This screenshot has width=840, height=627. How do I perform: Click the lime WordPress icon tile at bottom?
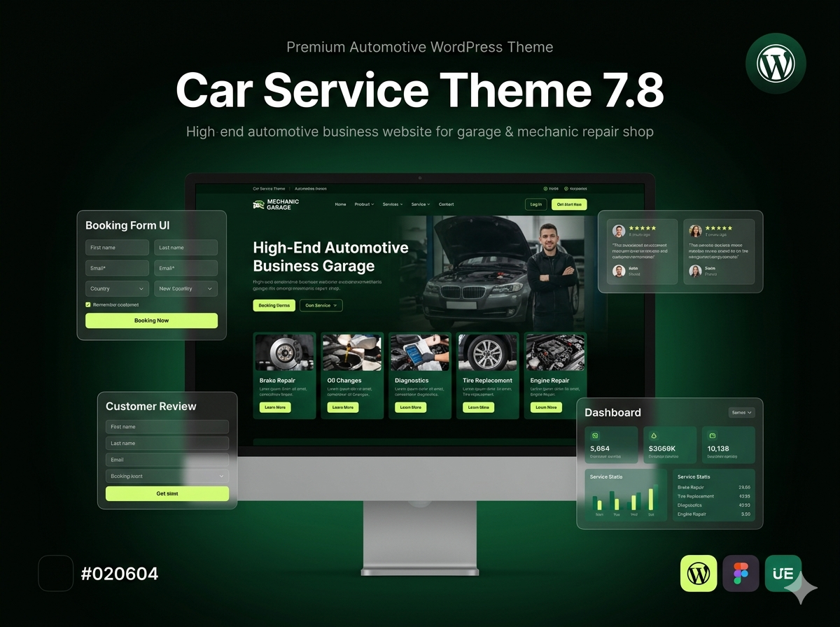tap(699, 574)
